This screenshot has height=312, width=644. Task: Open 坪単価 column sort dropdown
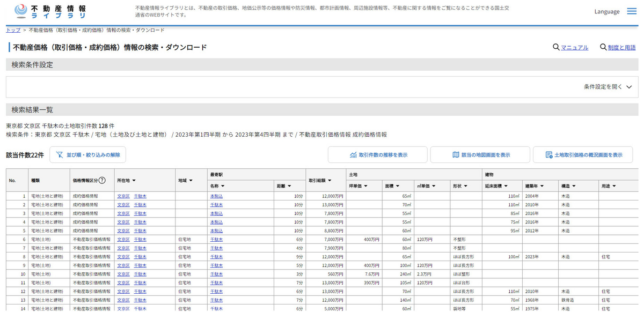click(x=367, y=186)
